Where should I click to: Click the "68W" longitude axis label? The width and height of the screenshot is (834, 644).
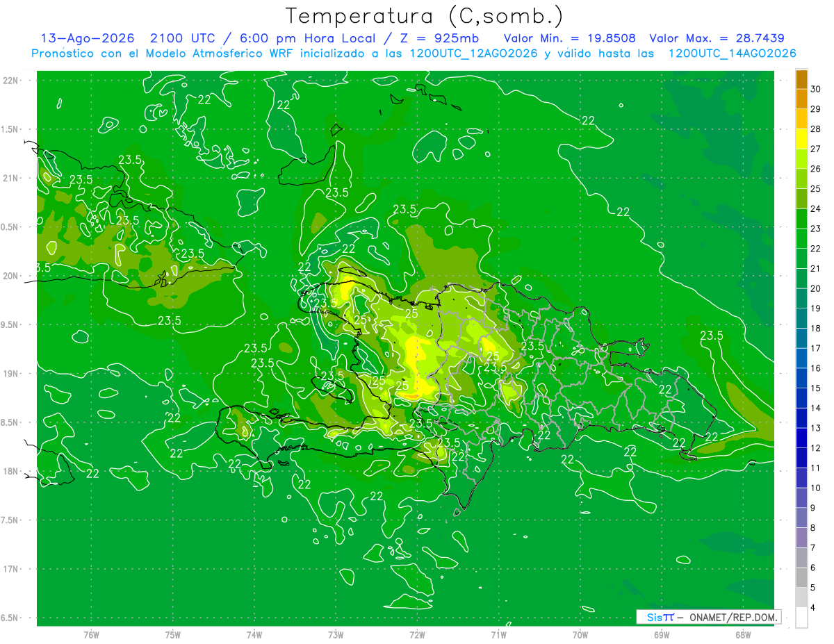(743, 635)
